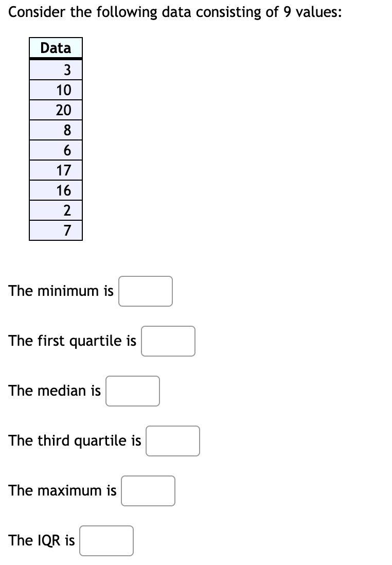Click the text 'The minimum is'

pos(61,291)
